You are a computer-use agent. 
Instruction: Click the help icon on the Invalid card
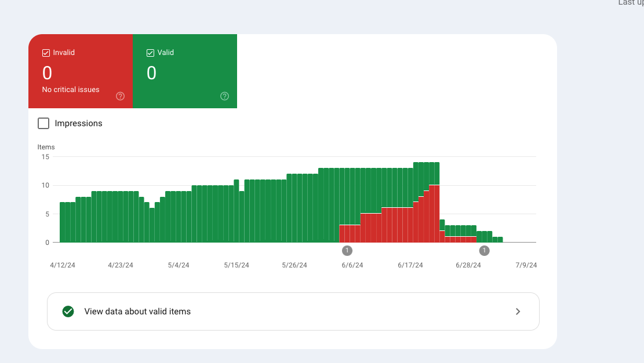(x=121, y=96)
